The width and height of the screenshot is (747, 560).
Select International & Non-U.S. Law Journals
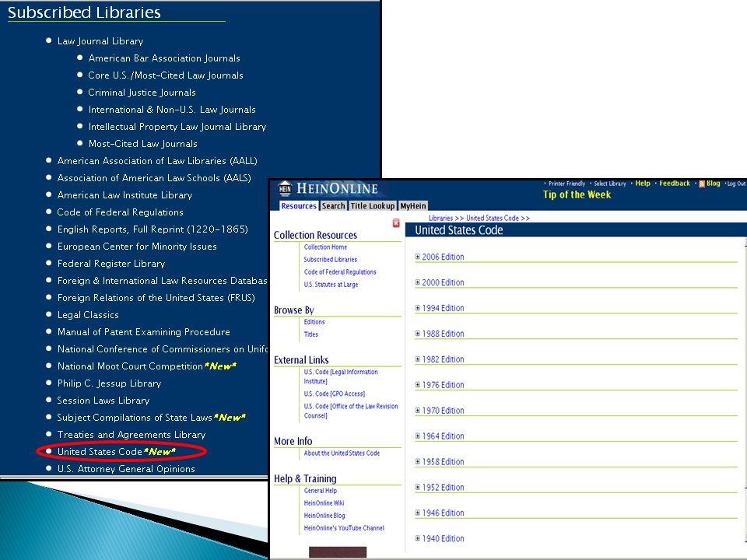(x=172, y=110)
